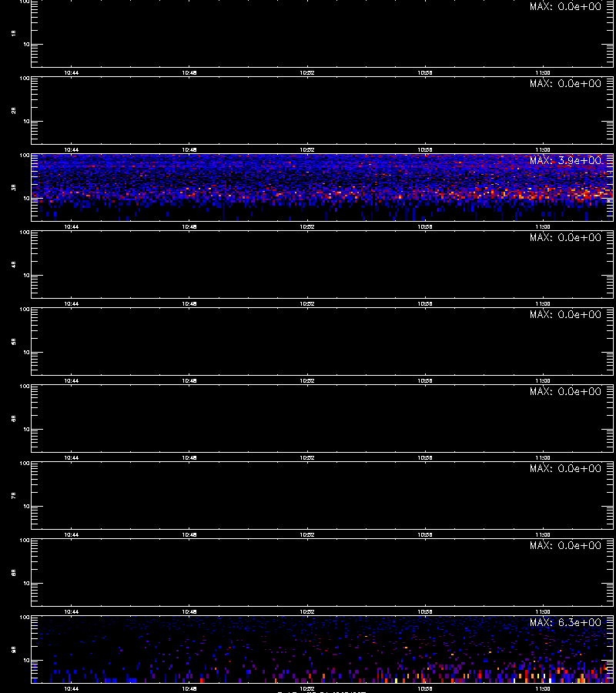Image resolution: width=616 pixels, height=693 pixels.
Task: Click the 10:44 time tick under panel 1R
Action: click(71, 73)
